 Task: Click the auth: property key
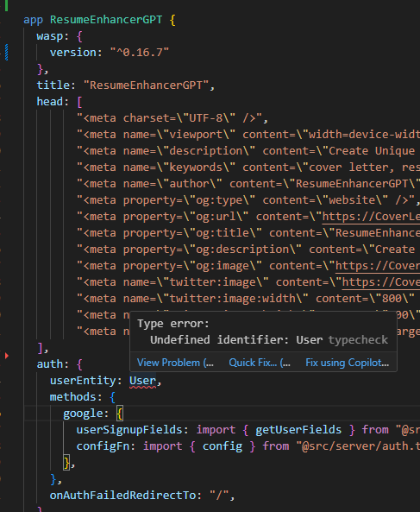[53, 364]
